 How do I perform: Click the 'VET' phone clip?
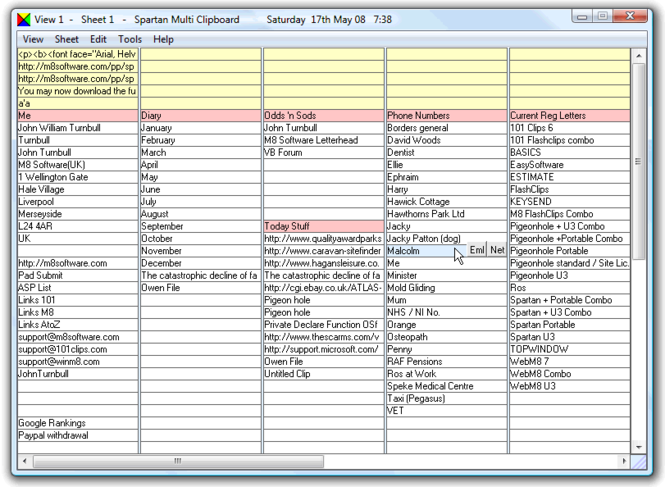(x=447, y=411)
